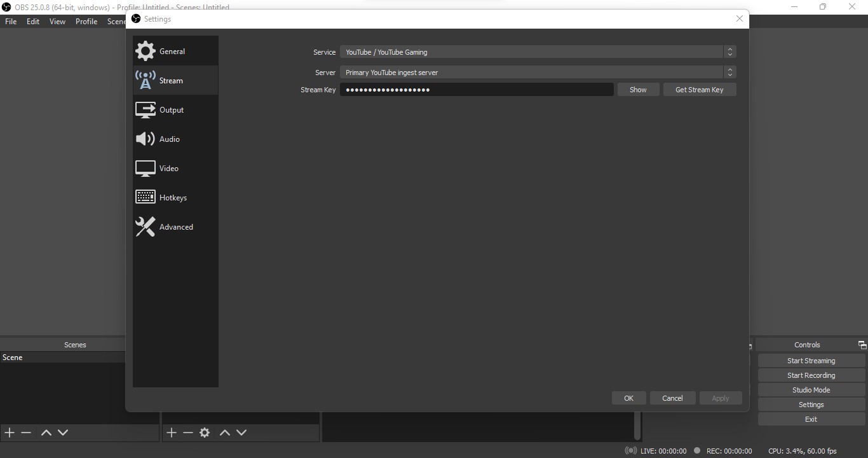Click the Get Stream Key button
868x458 pixels.
(x=700, y=90)
